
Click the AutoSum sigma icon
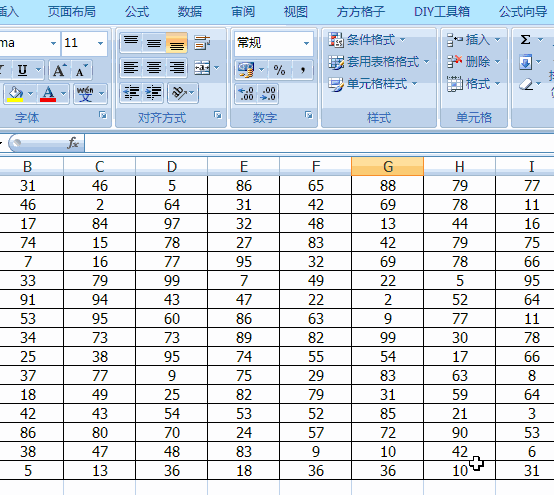point(525,40)
